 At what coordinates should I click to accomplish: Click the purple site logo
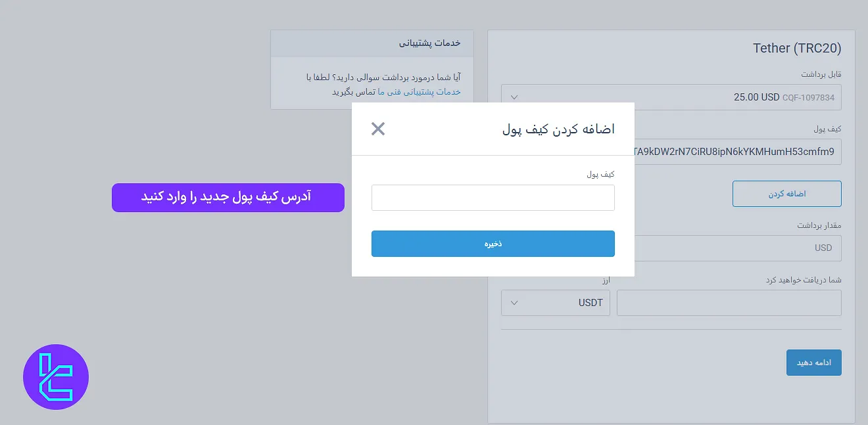(x=56, y=376)
